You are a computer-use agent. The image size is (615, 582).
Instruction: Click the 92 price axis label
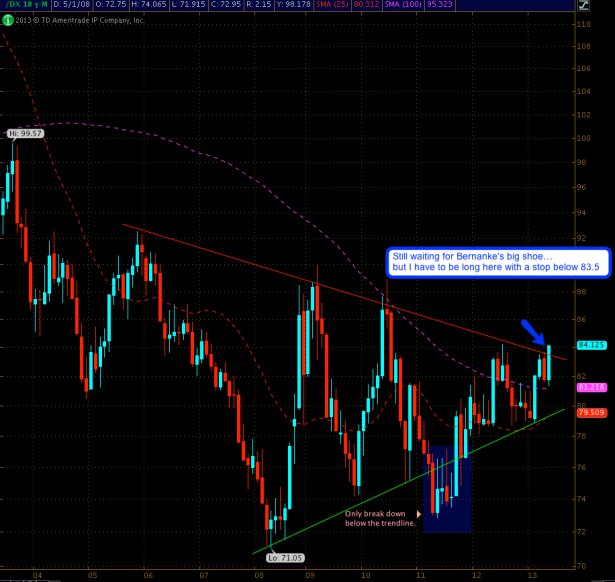(582, 238)
